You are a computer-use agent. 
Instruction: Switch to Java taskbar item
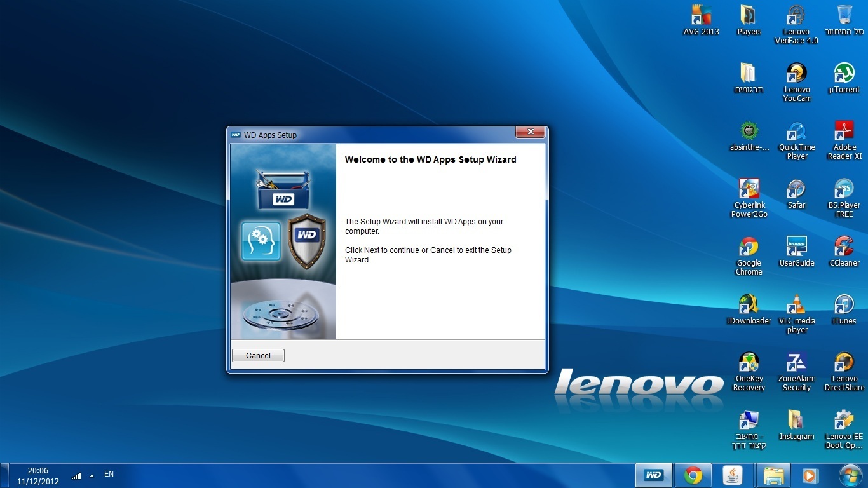click(733, 475)
